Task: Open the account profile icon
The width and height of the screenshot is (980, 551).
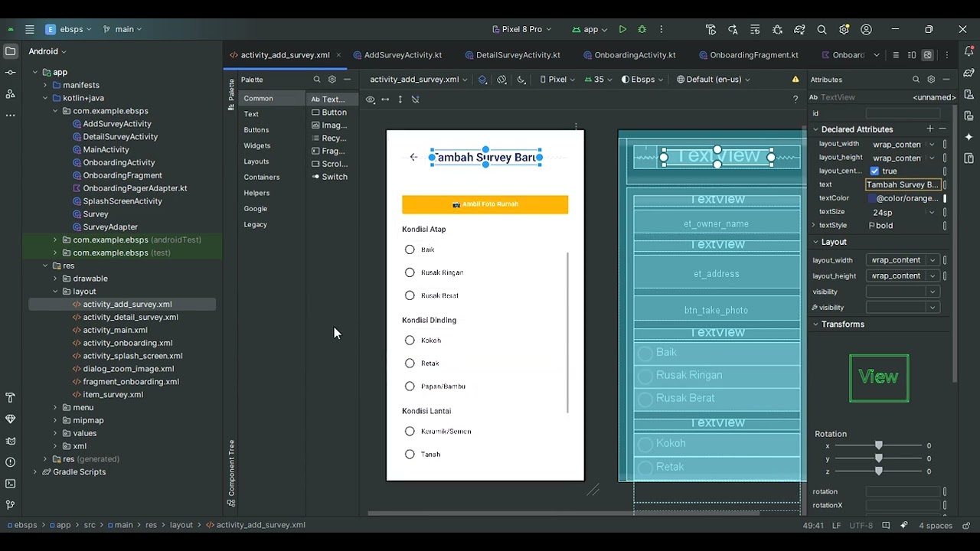Action: (x=866, y=29)
